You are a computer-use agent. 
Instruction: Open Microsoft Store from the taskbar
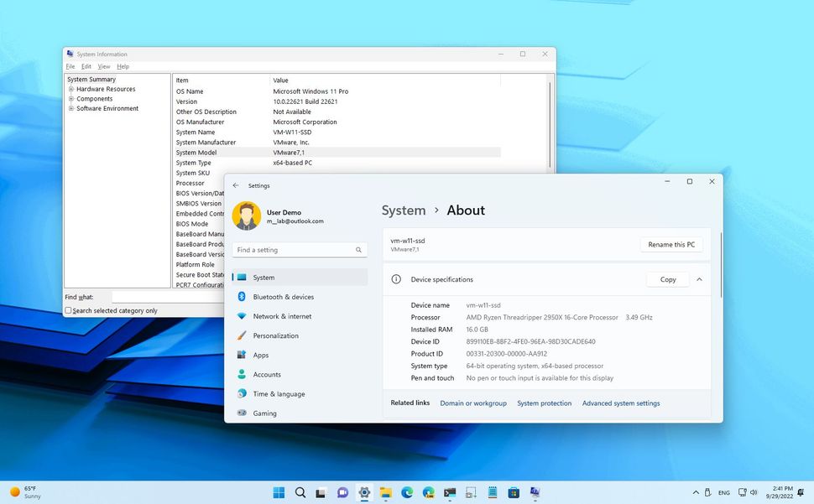click(514, 492)
